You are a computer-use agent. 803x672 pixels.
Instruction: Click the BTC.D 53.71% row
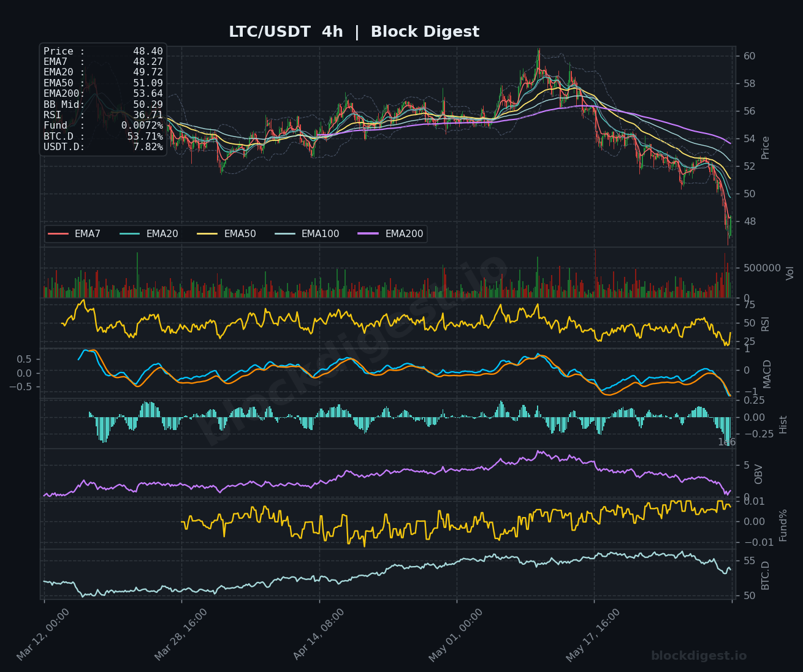pyautogui.click(x=103, y=136)
